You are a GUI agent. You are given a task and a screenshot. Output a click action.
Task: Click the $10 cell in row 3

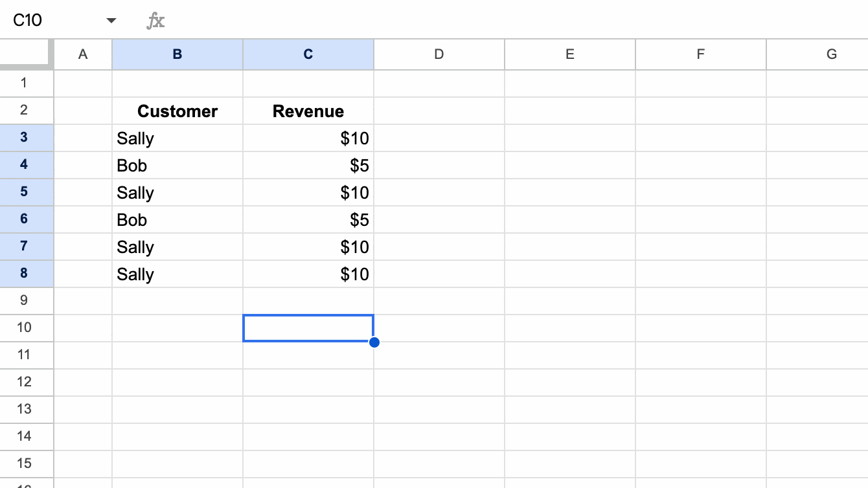tap(308, 139)
